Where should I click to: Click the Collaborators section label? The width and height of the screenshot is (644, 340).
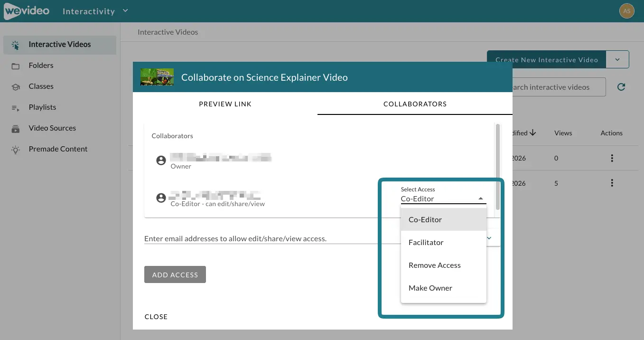click(x=172, y=136)
